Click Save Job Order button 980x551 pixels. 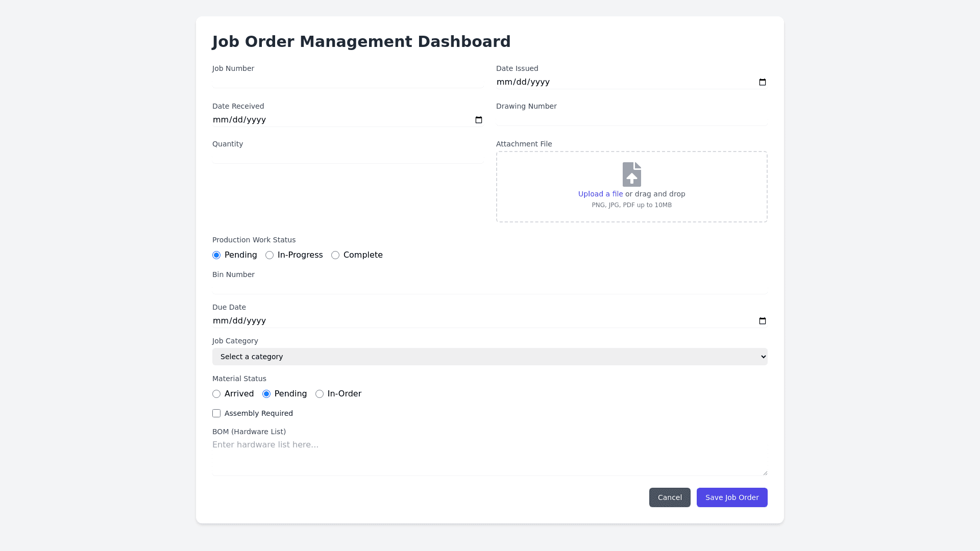tap(731, 497)
